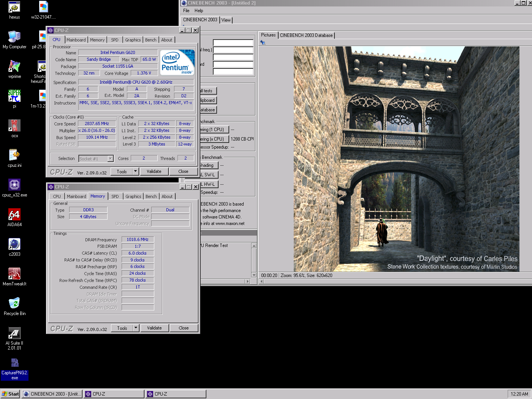Click first CINEBENCH info input field
Viewport: 532px width, 399px height.
coord(233,43)
